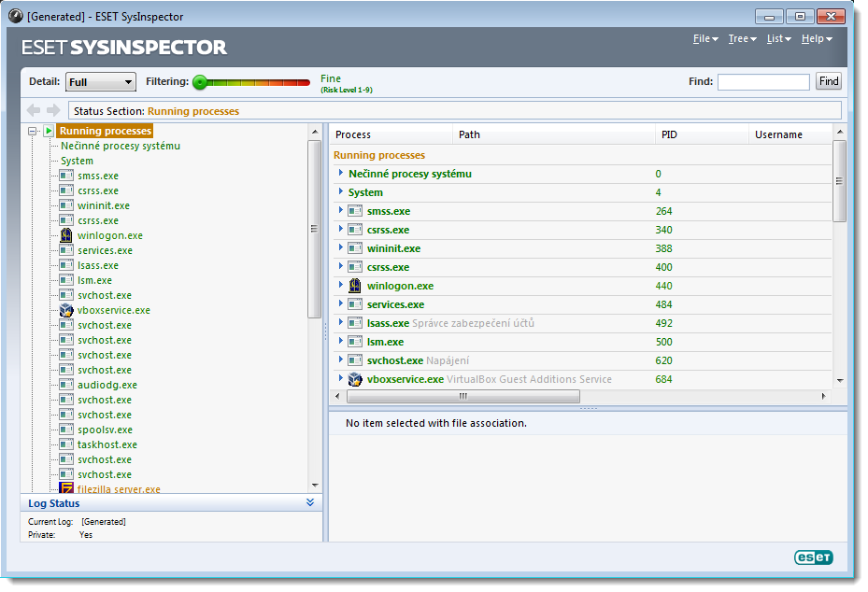Expand the wininit.exe row details
This screenshot has height=592, width=868.
340,248
